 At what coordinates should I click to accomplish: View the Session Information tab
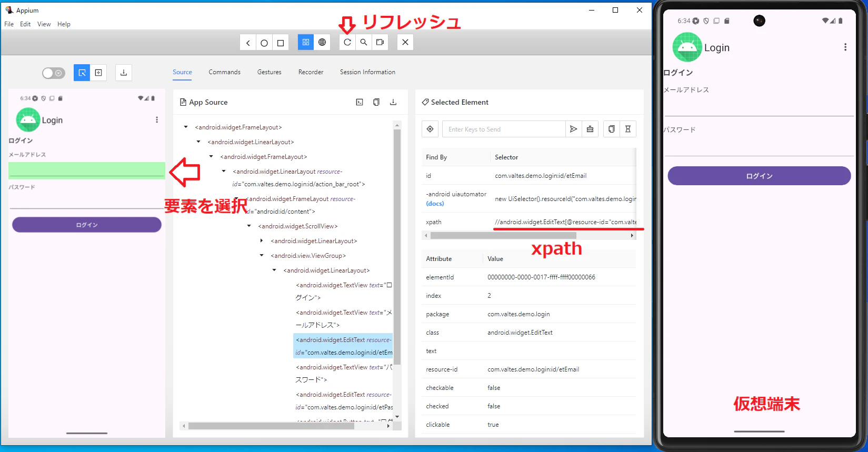[367, 72]
